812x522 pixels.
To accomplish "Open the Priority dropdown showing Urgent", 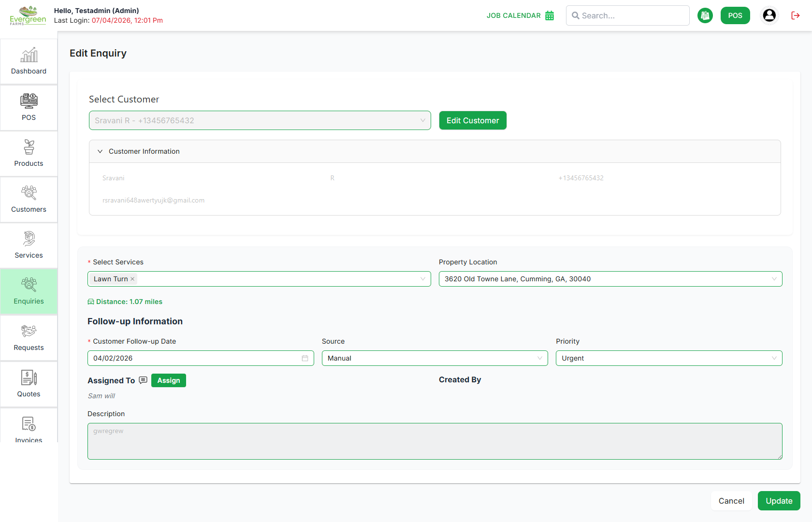I will (669, 358).
